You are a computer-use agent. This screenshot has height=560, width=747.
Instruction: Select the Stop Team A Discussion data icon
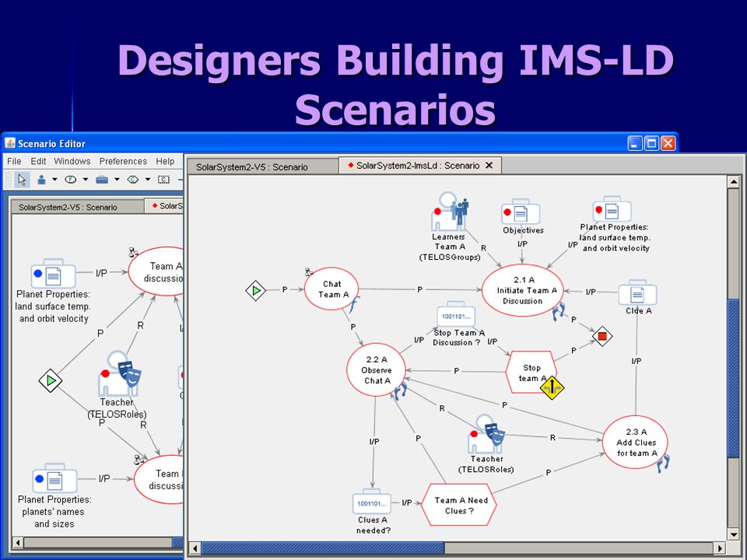[456, 314]
